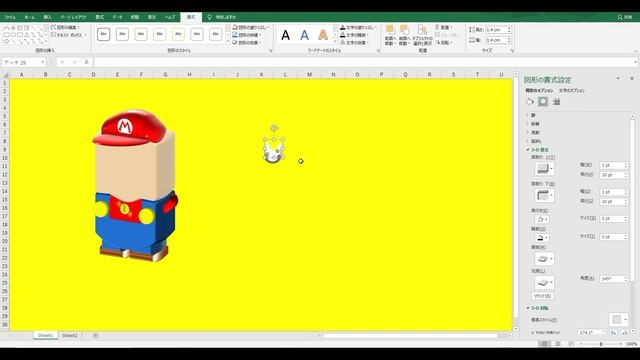
Task: Open the Formulas (数式) ribbon tab
Action: click(100, 17)
